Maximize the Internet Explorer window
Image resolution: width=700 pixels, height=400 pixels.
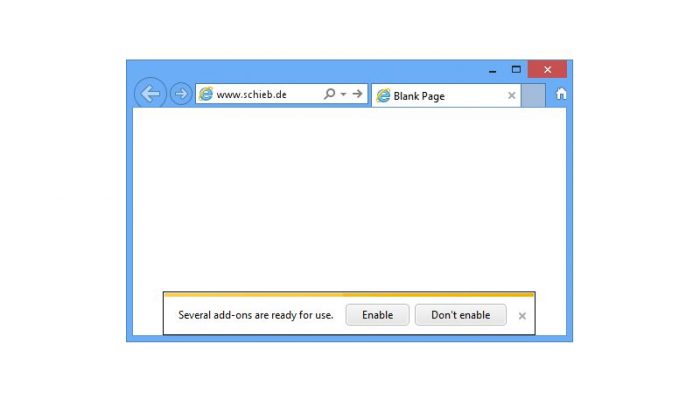coord(516,69)
